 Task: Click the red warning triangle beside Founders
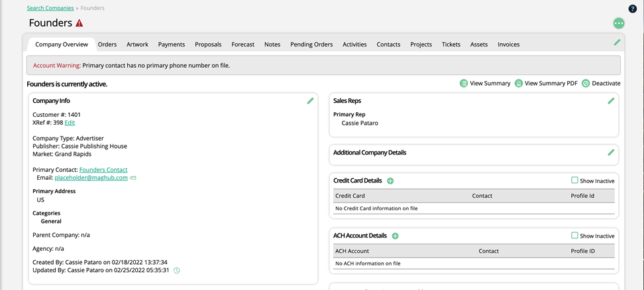coord(80,23)
